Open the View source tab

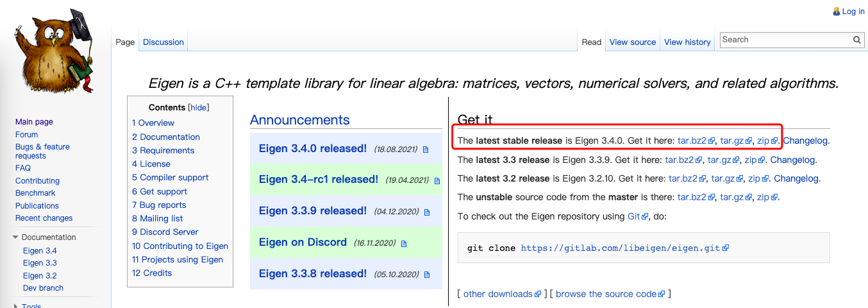(x=632, y=42)
